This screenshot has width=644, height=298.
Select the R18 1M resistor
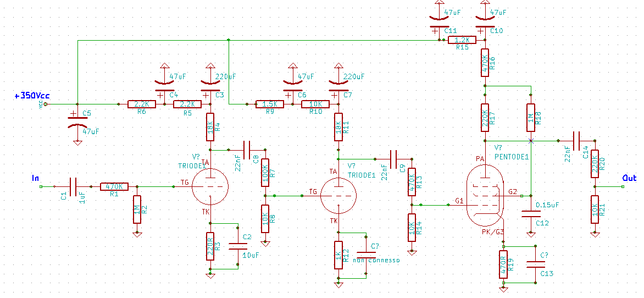[531, 118]
